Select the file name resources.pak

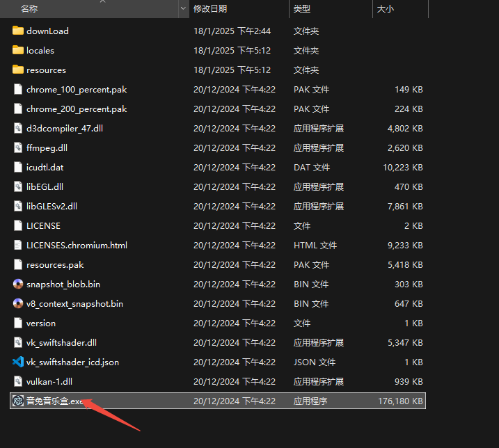pyautogui.click(x=55, y=265)
